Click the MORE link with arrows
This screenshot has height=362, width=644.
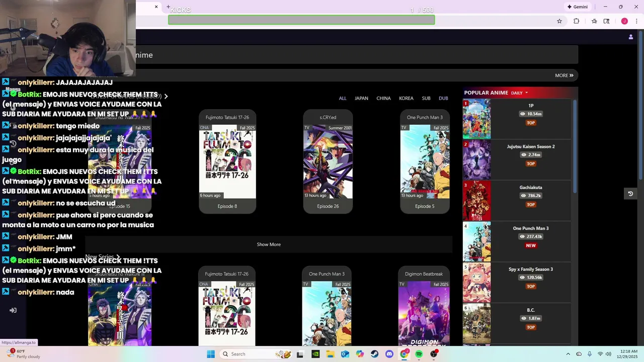tap(564, 75)
